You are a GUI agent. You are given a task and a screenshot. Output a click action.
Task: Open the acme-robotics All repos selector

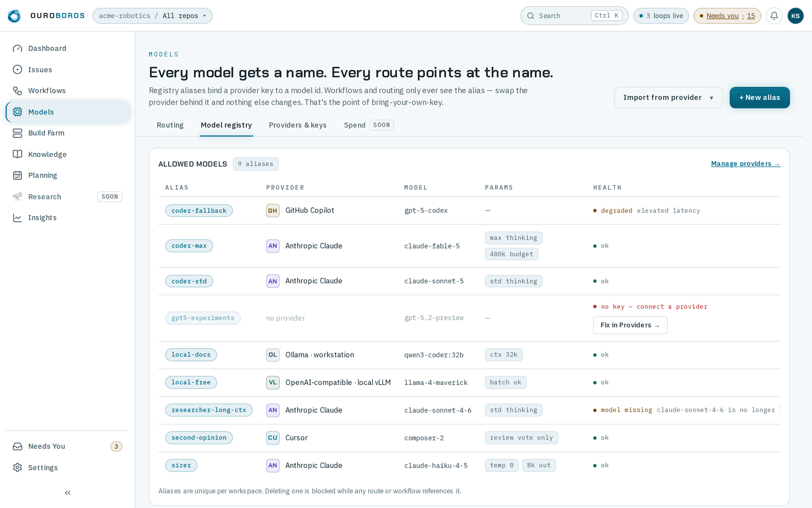pyautogui.click(x=152, y=16)
